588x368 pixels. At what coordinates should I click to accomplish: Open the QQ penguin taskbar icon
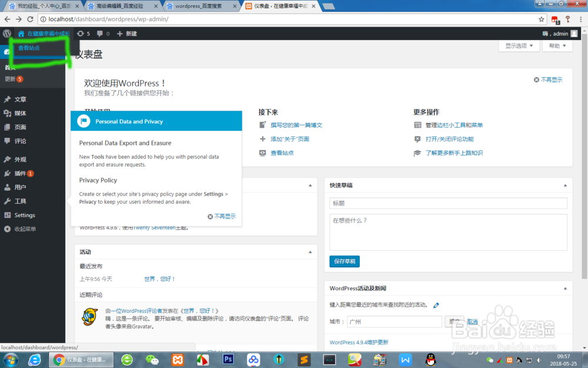pos(431,360)
